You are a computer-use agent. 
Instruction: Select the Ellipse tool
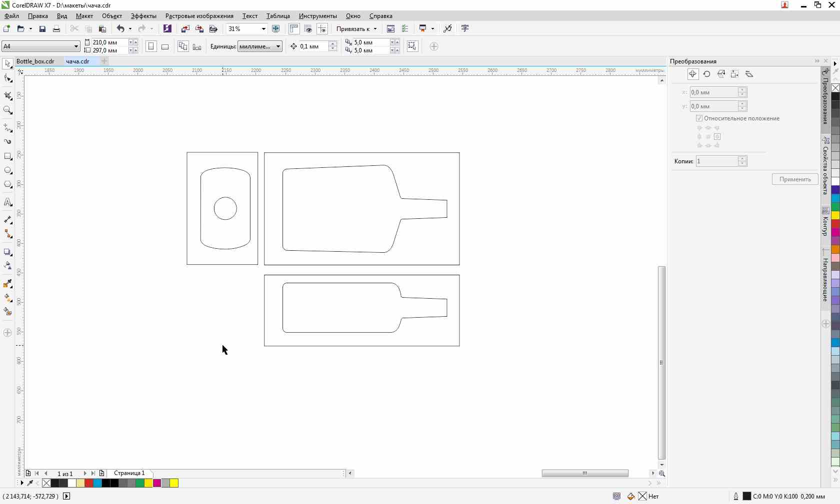[7, 170]
